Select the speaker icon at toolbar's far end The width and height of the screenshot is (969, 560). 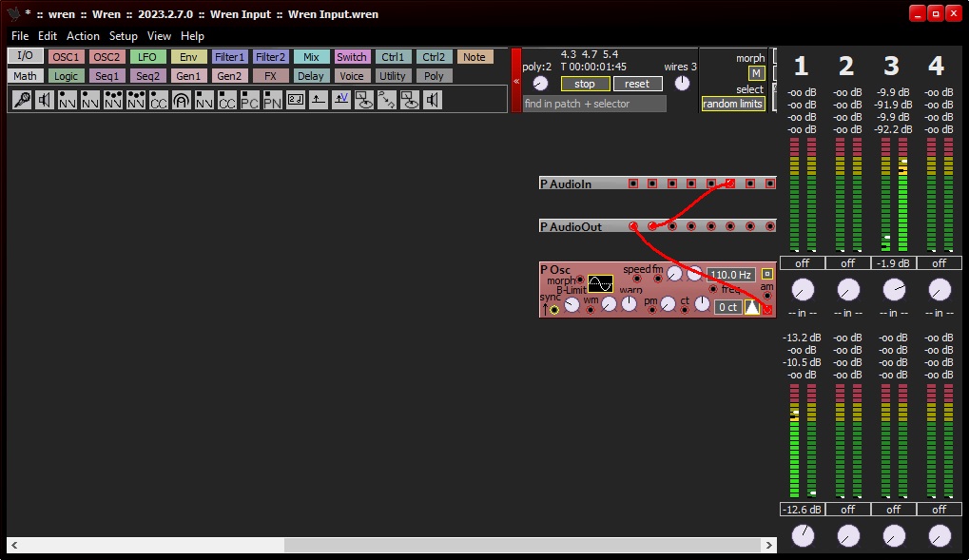point(433,100)
